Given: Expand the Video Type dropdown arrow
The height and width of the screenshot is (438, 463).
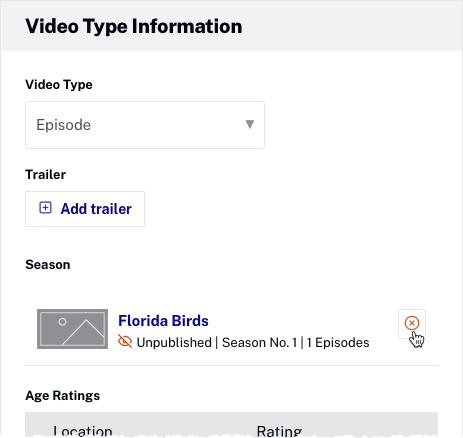Looking at the screenshot, I should click(x=250, y=124).
